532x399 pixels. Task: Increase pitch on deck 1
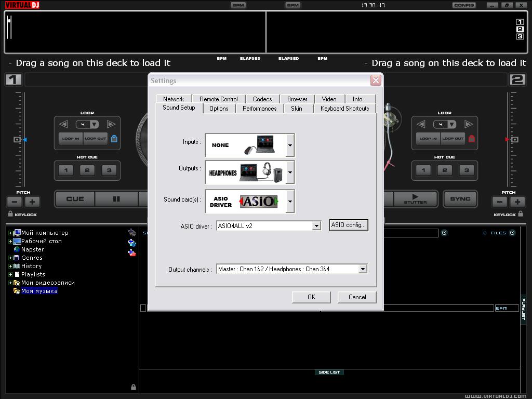[x=32, y=202]
